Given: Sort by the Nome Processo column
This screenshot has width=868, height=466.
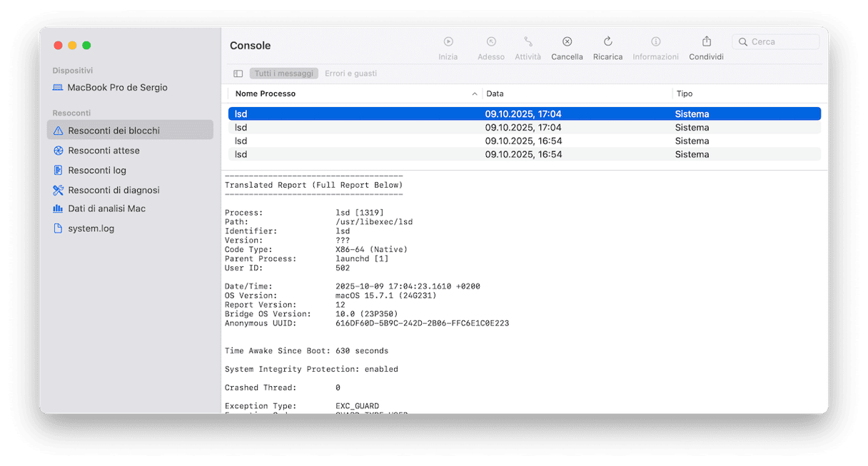Looking at the screenshot, I should tap(266, 93).
